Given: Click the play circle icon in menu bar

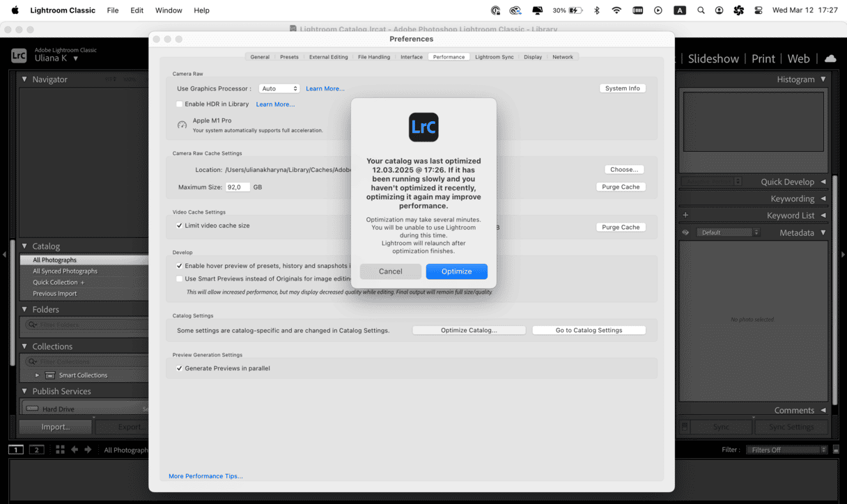Looking at the screenshot, I should point(658,10).
